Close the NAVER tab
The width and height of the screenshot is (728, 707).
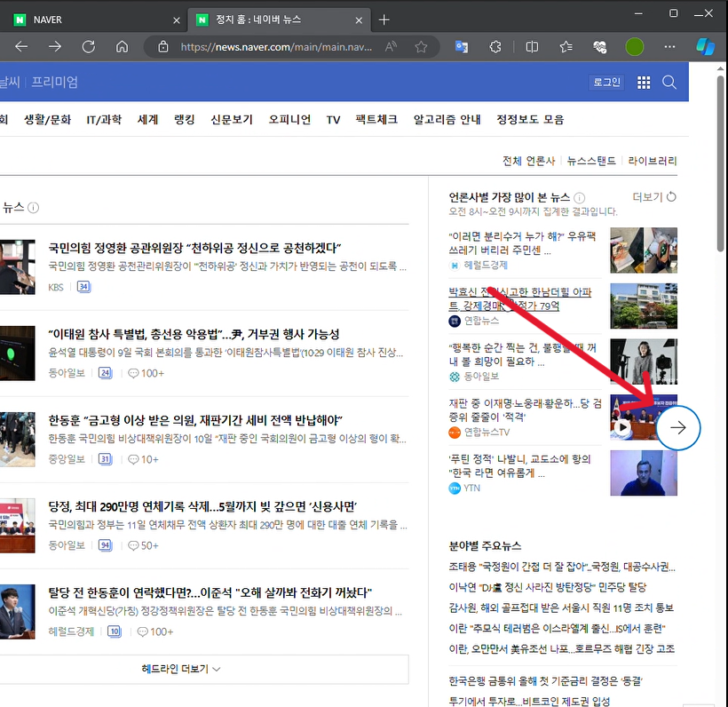click(177, 20)
